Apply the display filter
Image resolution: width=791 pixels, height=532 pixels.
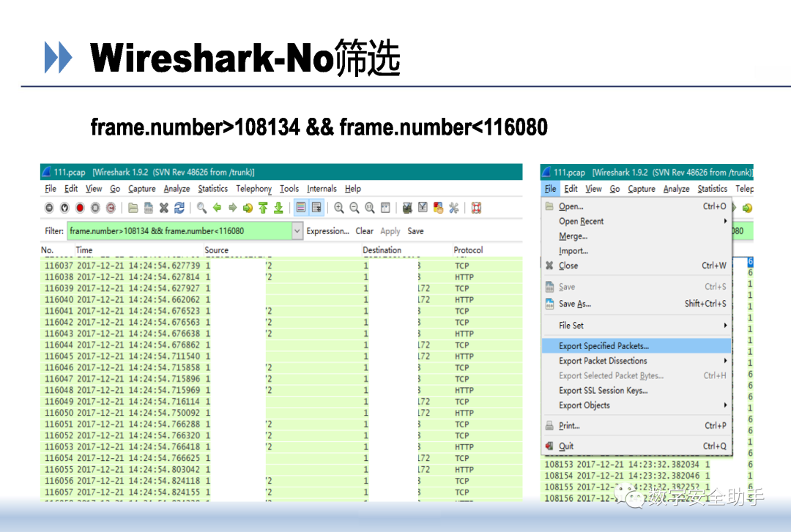click(390, 231)
